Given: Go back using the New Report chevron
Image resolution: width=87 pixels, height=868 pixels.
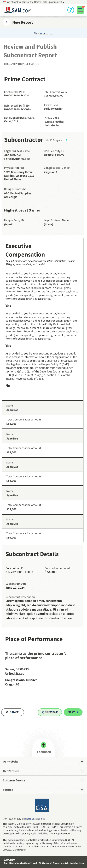Looking at the screenshot, I should (6, 22).
